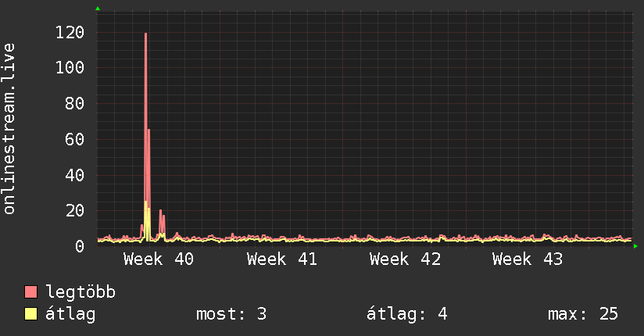Click the onlinestream.live vertical axis title

pyautogui.click(x=9, y=129)
